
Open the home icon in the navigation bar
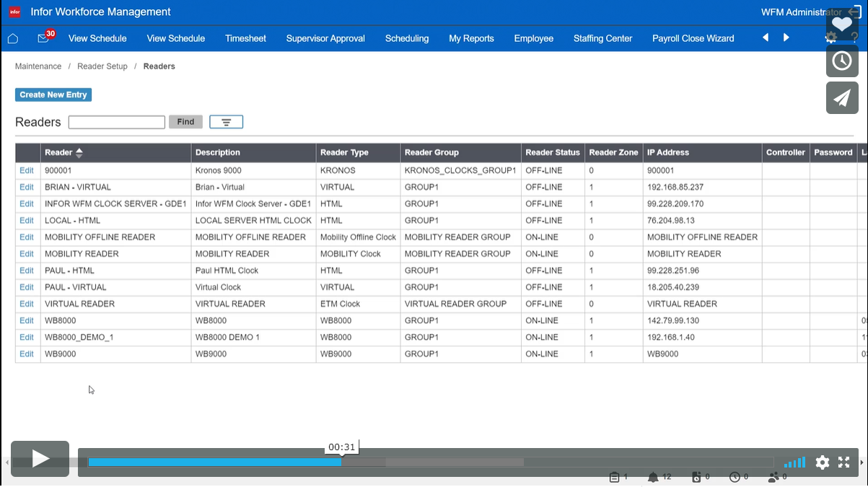(14, 38)
